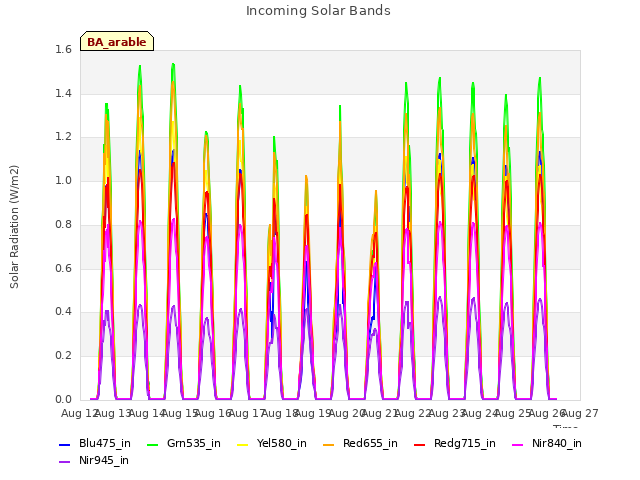Click the 1.4 y-axis tick label

[63, 93]
